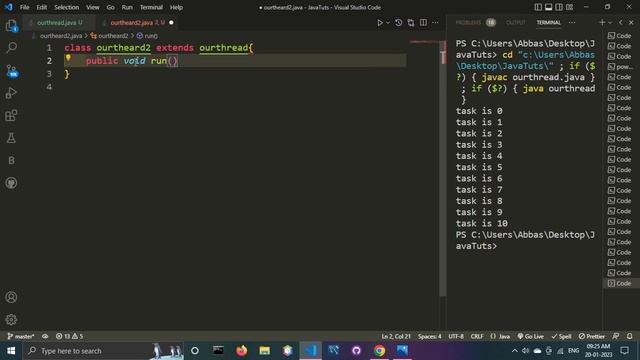Open Firefox from the taskbar

[242, 351]
